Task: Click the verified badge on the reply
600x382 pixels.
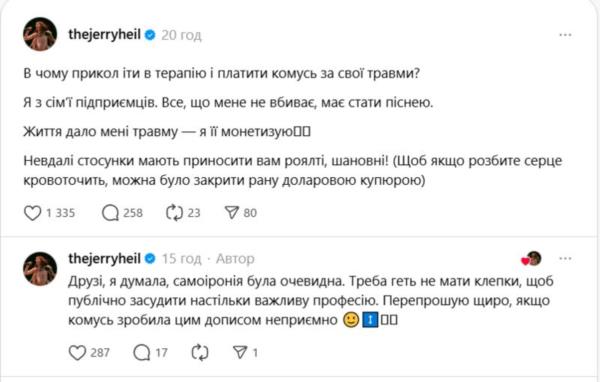Action: pos(150,259)
